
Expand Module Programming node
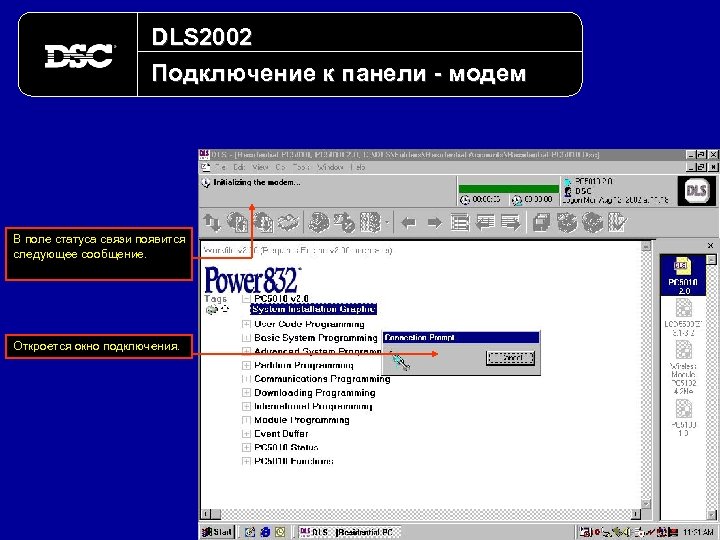pyautogui.click(x=247, y=420)
